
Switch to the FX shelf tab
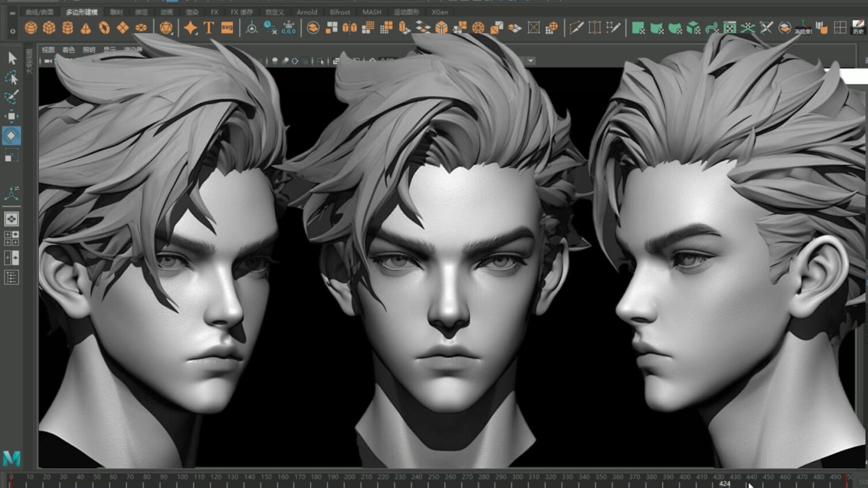[x=214, y=12]
